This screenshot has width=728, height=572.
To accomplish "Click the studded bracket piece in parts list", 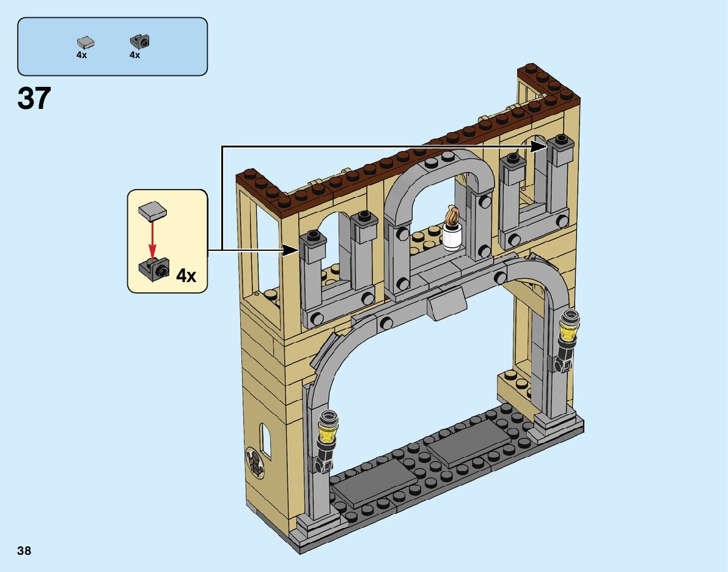I will tap(140, 42).
